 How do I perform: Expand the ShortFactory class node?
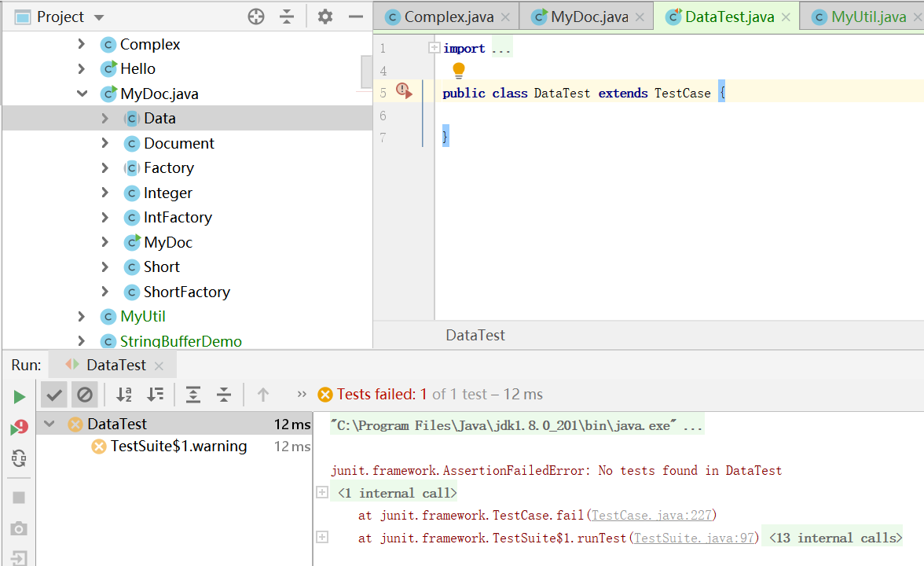click(x=105, y=292)
